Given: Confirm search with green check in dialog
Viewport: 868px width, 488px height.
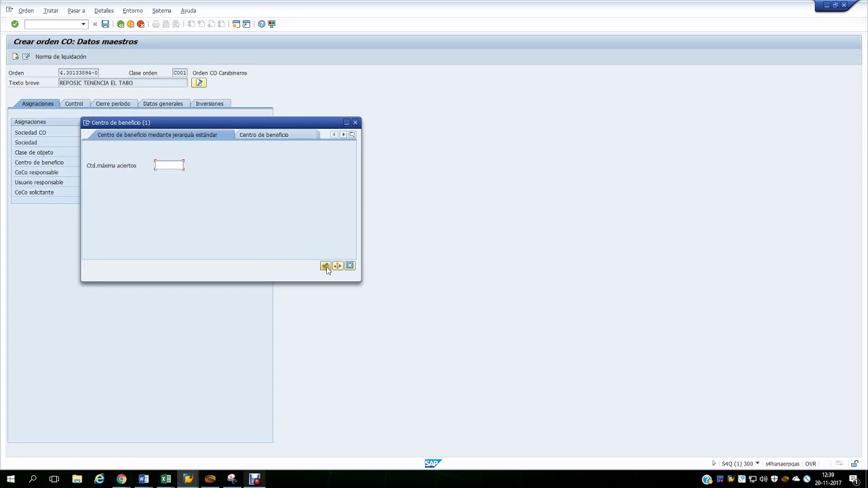Looking at the screenshot, I should click(x=325, y=266).
